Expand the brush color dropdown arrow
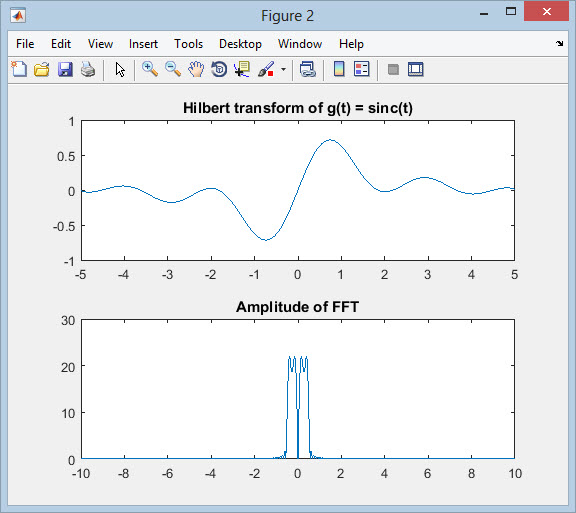 [x=283, y=69]
